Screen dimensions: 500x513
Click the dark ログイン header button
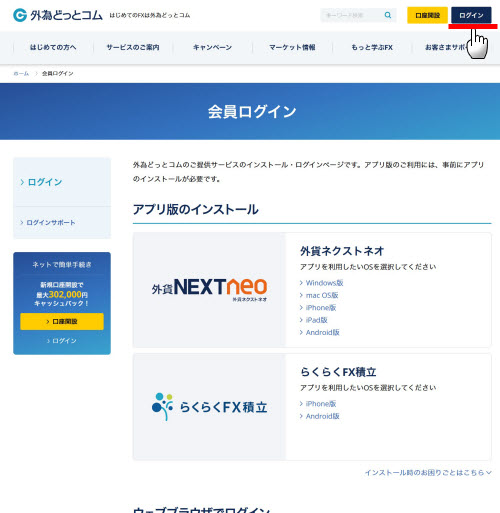point(471,15)
